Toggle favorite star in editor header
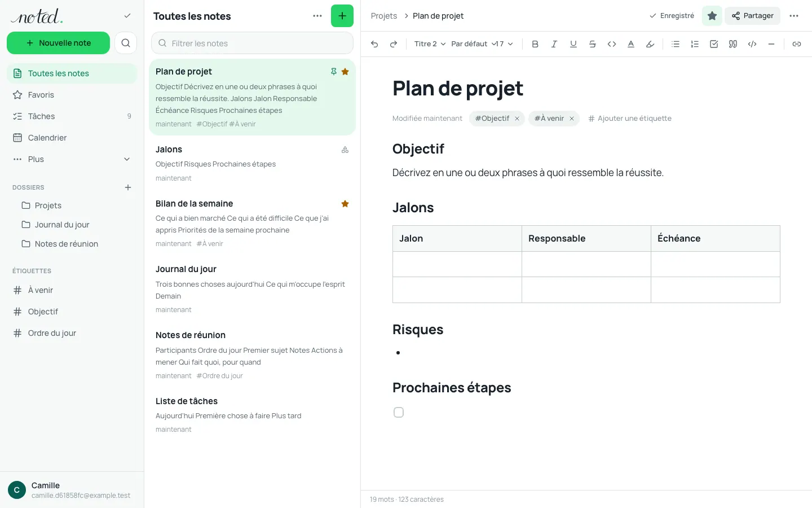This screenshot has width=812, height=508. (x=712, y=16)
